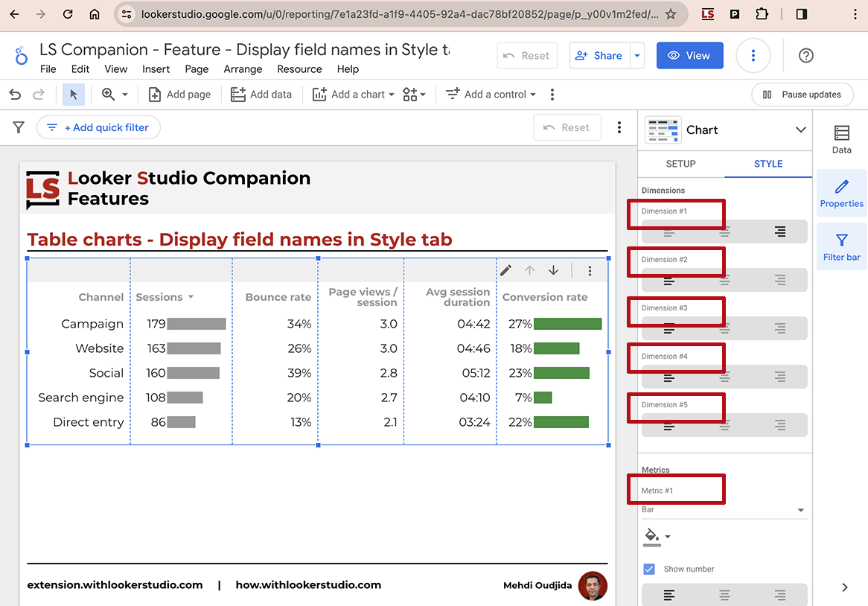Right-align Metric #1 numbers

coord(779,596)
